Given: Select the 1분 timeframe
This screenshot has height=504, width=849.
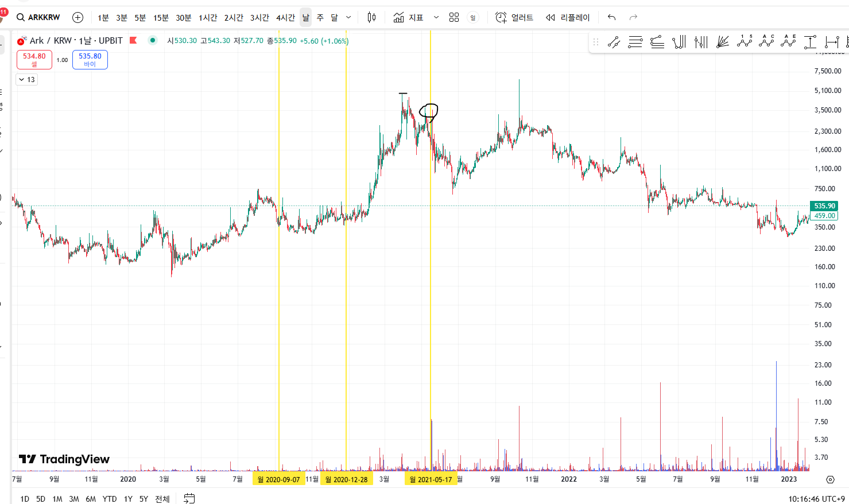Looking at the screenshot, I should tap(103, 18).
